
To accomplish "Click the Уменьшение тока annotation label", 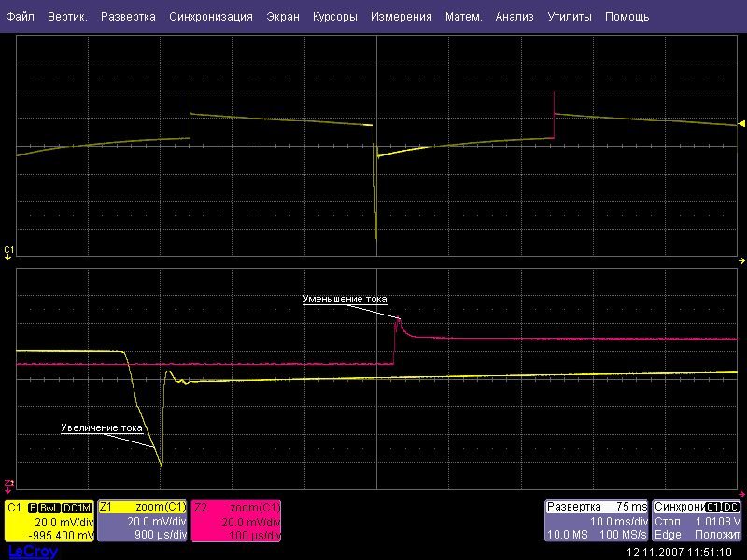I will pyautogui.click(x=345, y=299).
